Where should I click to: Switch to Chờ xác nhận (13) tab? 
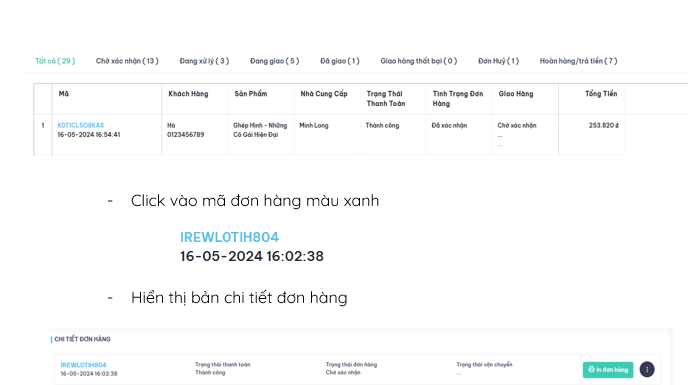point(127,61)
